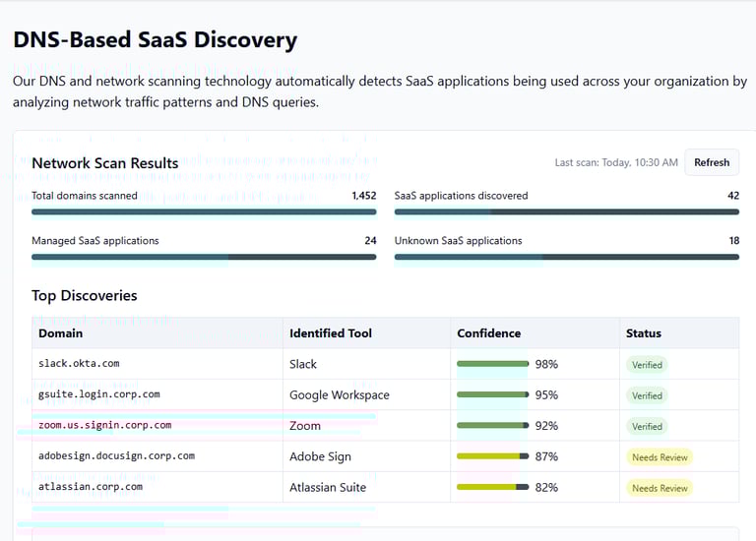Click the 82% confidence value
This screenshot has width=756, height=541.
pos(546,488)
